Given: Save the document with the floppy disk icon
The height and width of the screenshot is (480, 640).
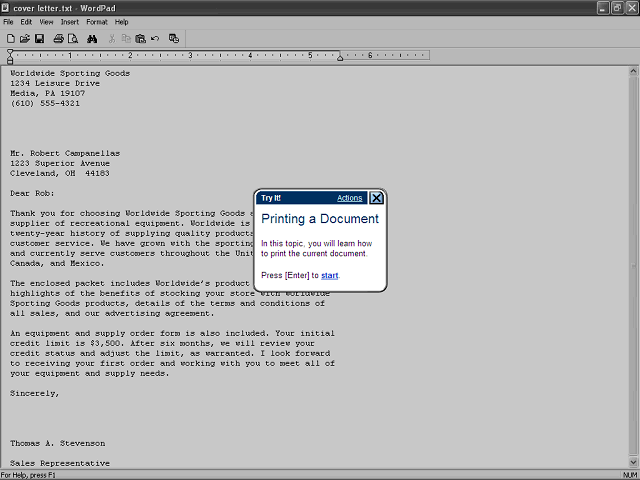Looking at the screenshot, I should (x=39, y=39).
